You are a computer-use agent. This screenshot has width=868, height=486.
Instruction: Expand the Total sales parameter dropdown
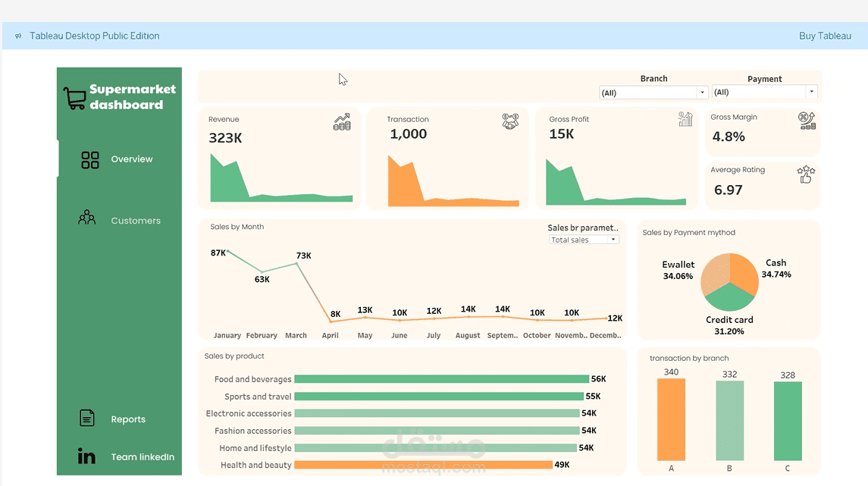[x=584, y=240]
